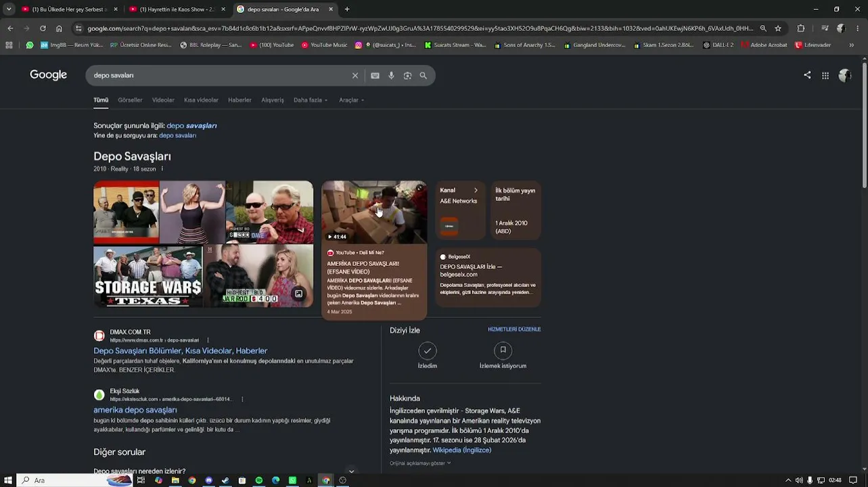Open the Kanal A&E Networks card
The height and width of the screenshot is (487, 868).
click(x=460, y=210)
